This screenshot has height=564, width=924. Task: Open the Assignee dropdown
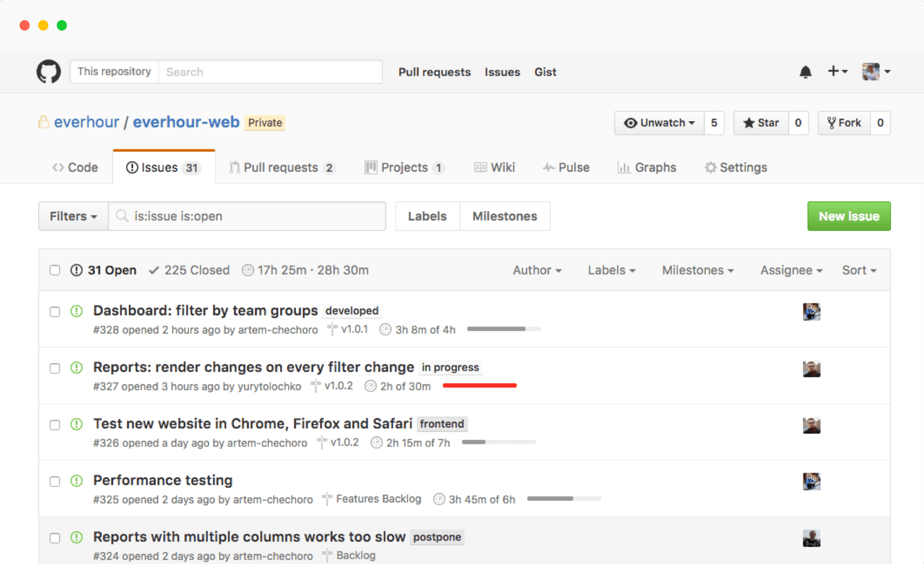pos(790,270)
